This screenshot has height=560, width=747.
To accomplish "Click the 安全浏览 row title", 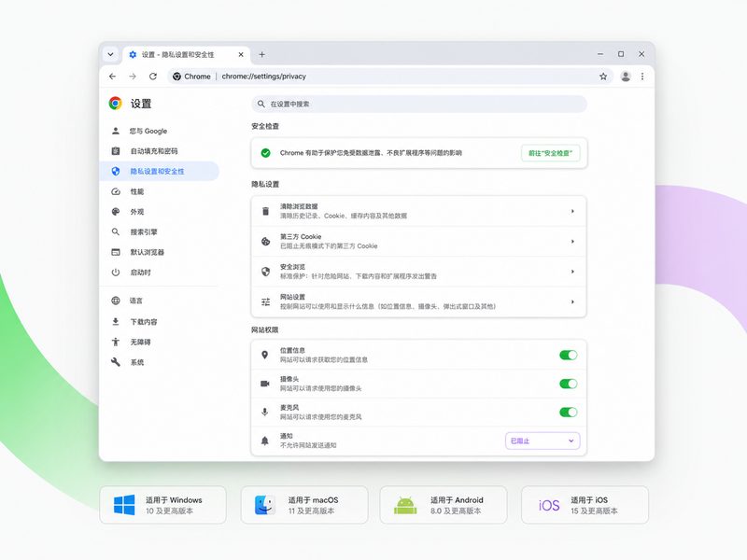I will click(x=292, y=267).
